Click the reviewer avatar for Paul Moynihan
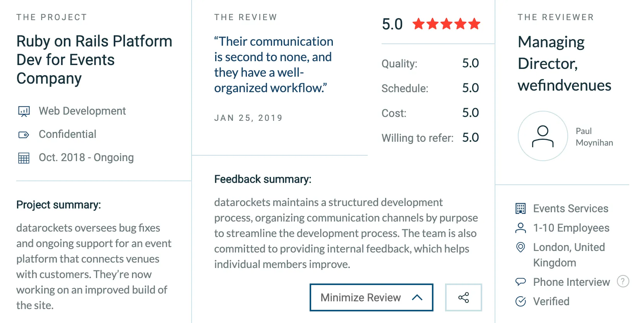644x323 pixels. click(543, 136)
